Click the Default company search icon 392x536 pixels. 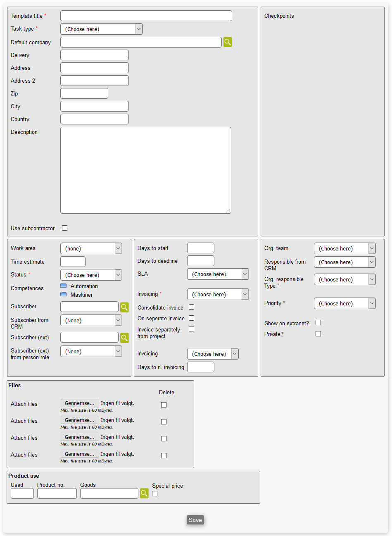pyautogui.click(x=228, y=42)
